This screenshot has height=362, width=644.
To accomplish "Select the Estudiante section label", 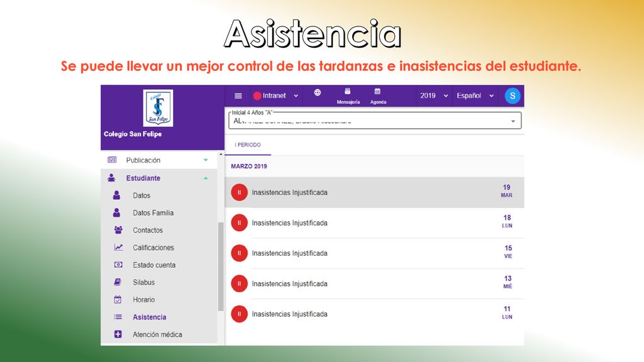I will [143, 178].
